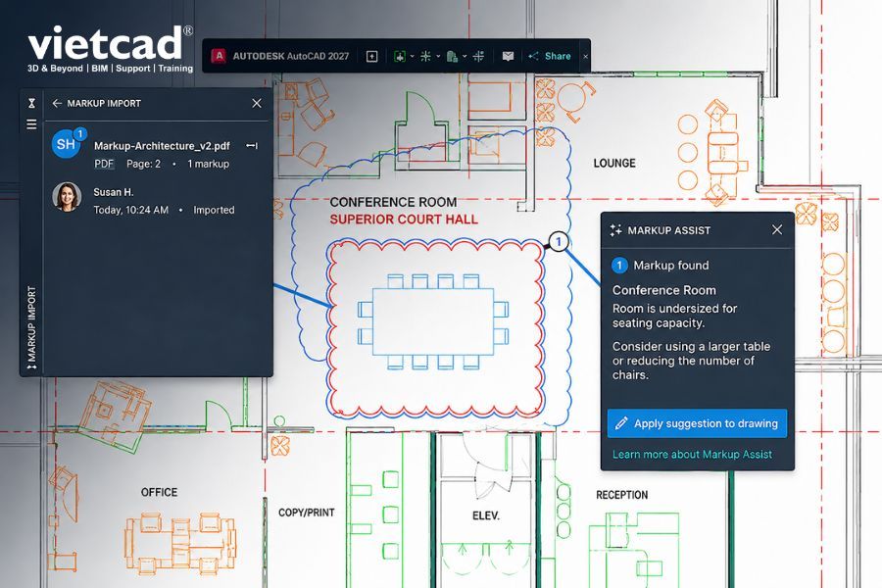Click blue number 1 badge beside Markup found

coord(619,265)
